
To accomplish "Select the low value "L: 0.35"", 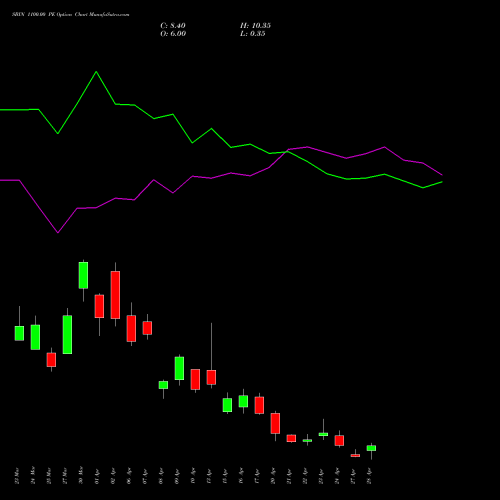I will coord(253,34).
